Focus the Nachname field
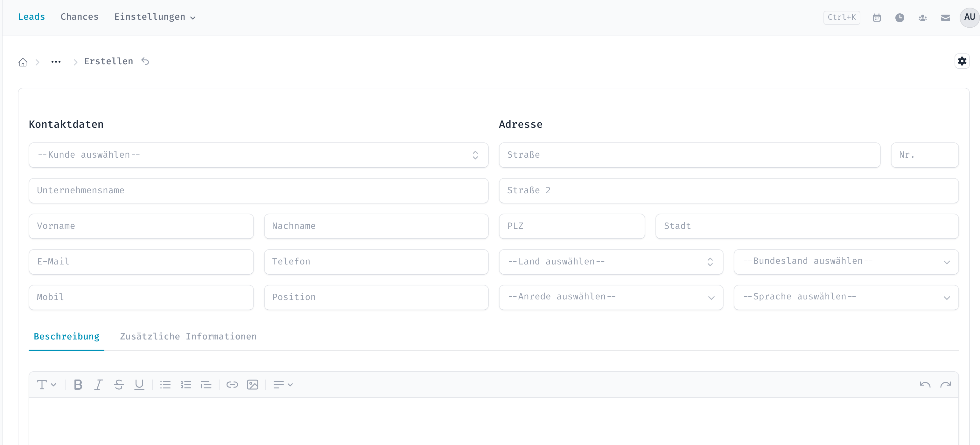The width and height of the screenshot is (980, 445). [x=376, y=227]
